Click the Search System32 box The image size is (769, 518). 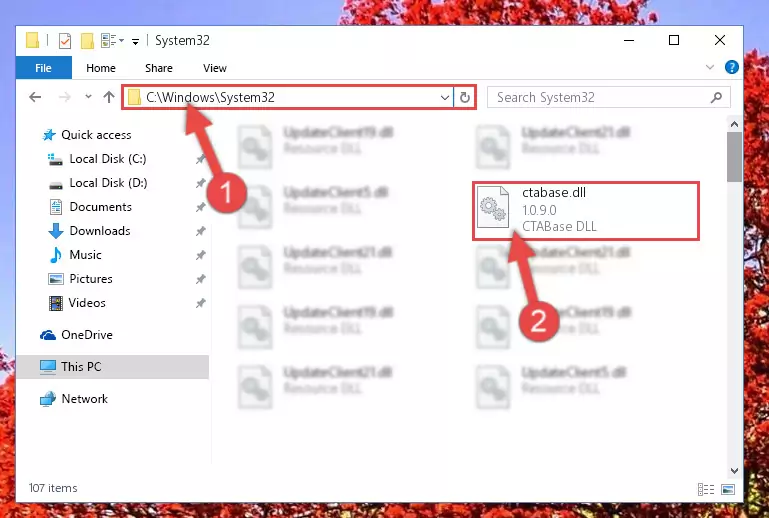608,97
